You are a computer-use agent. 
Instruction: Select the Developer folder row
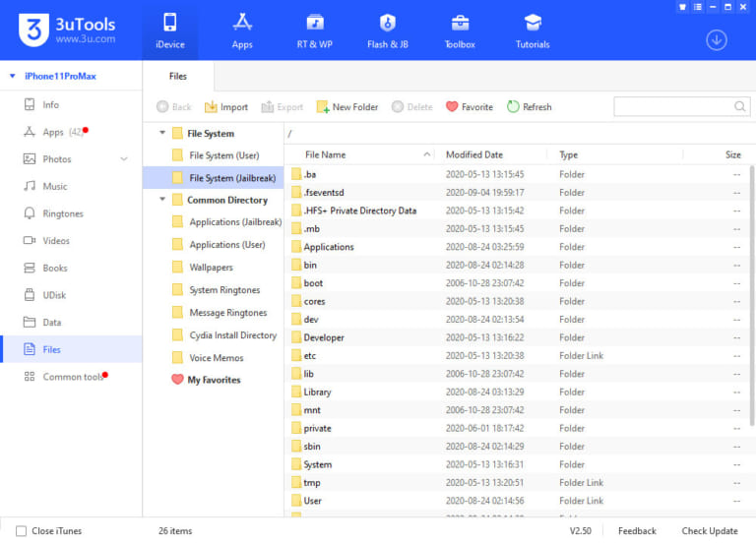click(x=517, y=337)
